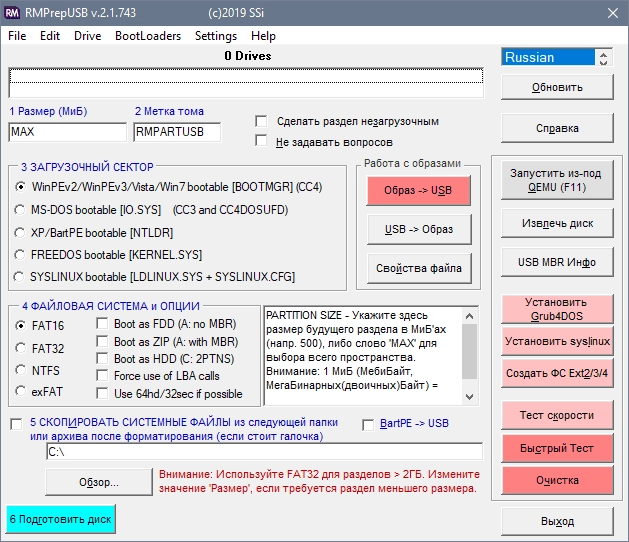Click the Свойства файла button

419,268
